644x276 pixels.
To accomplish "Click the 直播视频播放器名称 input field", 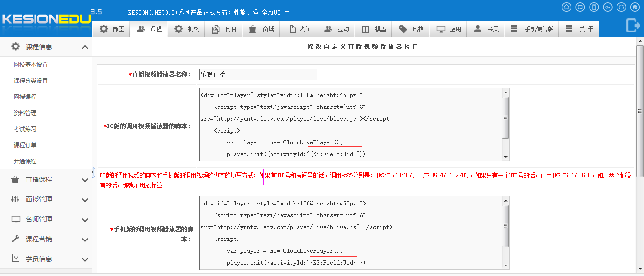I will (257, 74).
